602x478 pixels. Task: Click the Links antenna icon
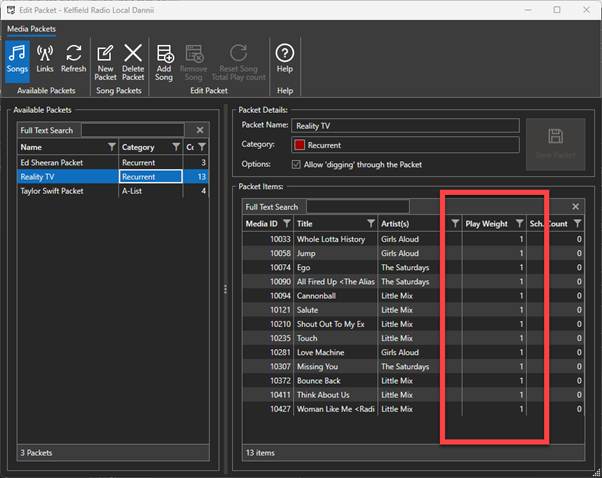click(45, 60)
